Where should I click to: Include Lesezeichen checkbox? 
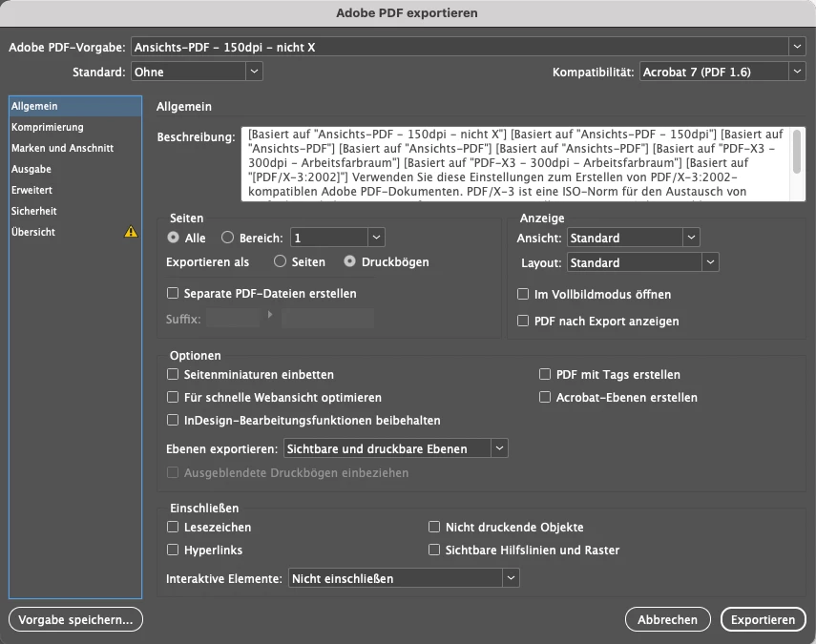pyautogui.click(x=172, y=527)
